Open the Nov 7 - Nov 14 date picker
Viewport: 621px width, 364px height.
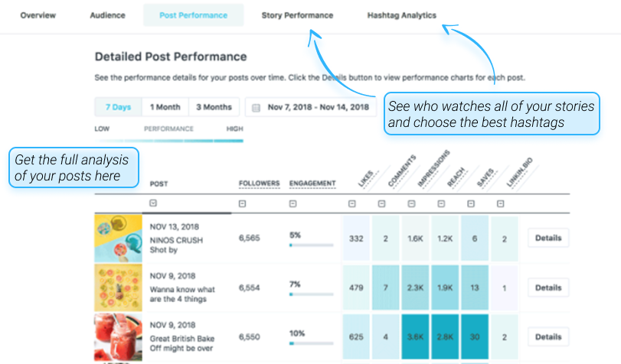pos(311,107)
